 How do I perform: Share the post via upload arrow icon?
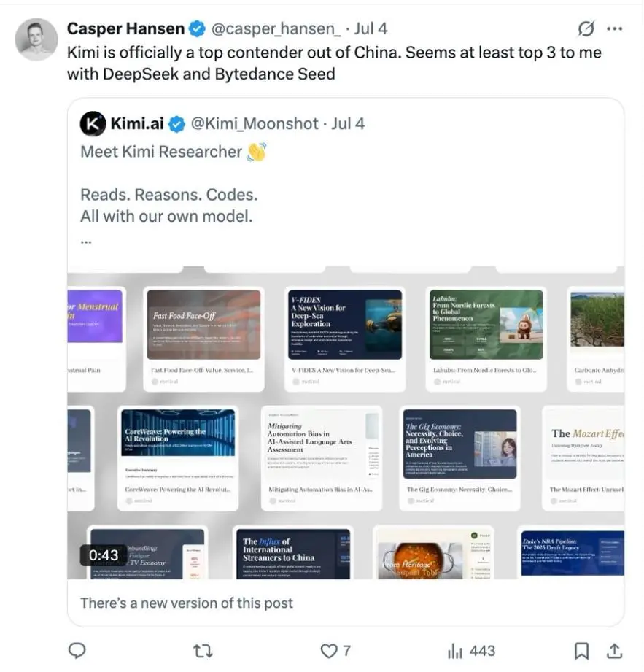pos(614,650)
